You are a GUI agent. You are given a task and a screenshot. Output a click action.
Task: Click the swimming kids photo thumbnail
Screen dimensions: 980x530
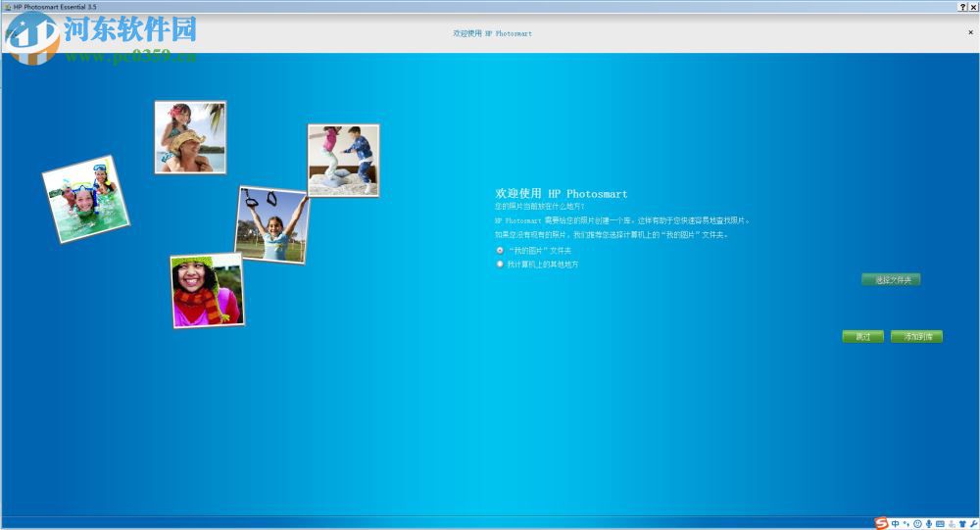[x=85, y=200]
